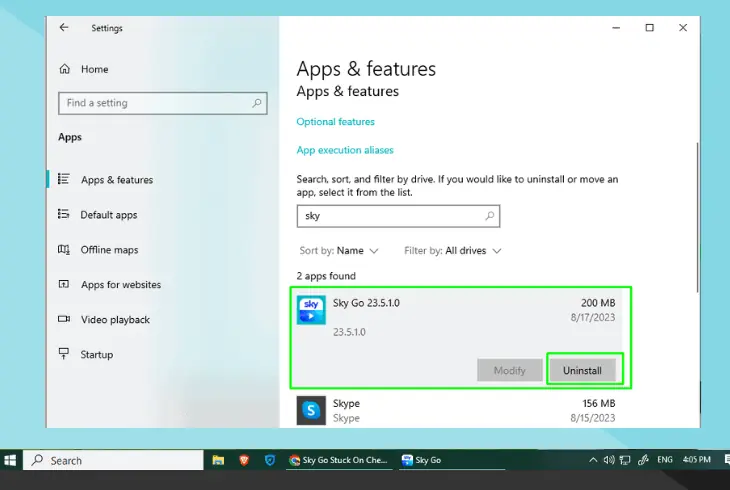Select Sky Go 23.5.1.0 entry name
730x490 pixels.
366,303
